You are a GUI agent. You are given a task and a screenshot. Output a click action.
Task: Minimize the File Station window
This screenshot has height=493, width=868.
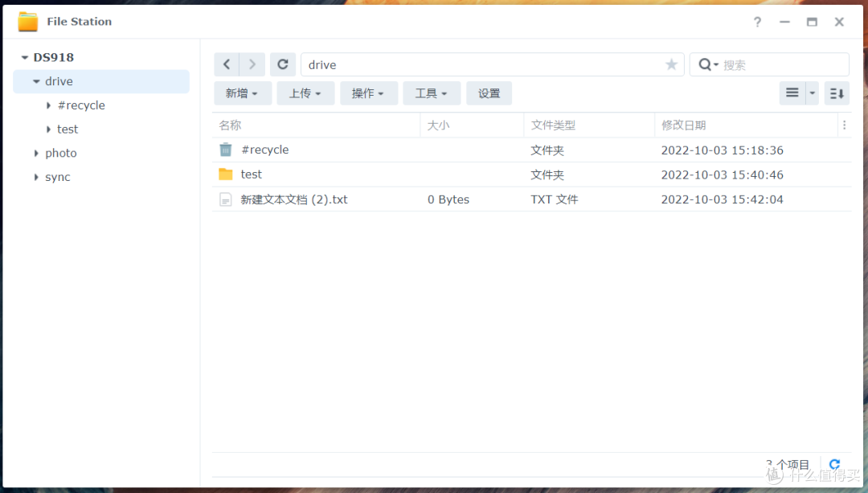784,22
